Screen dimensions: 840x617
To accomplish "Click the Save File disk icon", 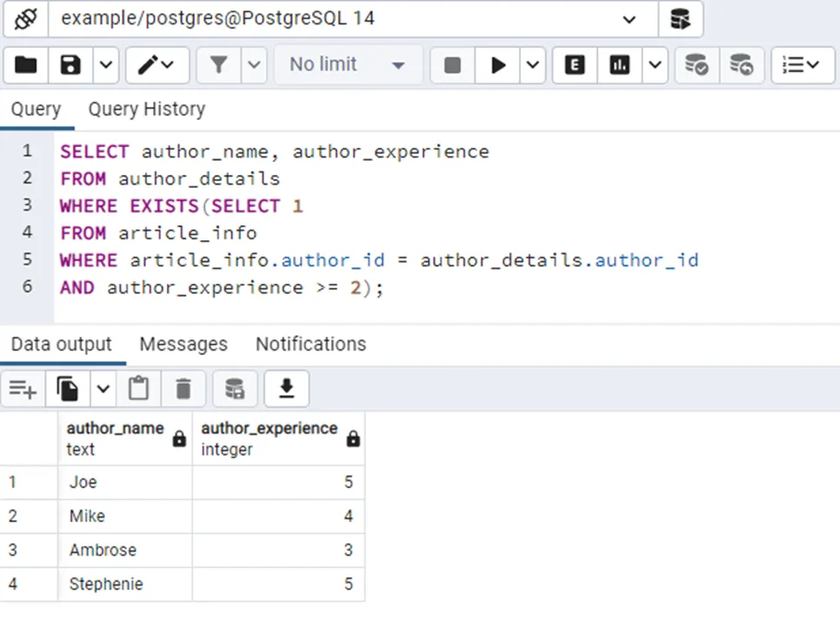I will pos(70,65).
